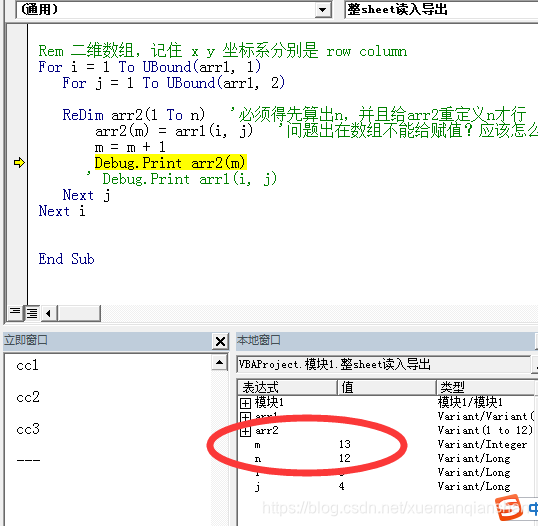Click cc1 in the immediate window
This screenshot has width=538, height=526.
tap(27, 365)
